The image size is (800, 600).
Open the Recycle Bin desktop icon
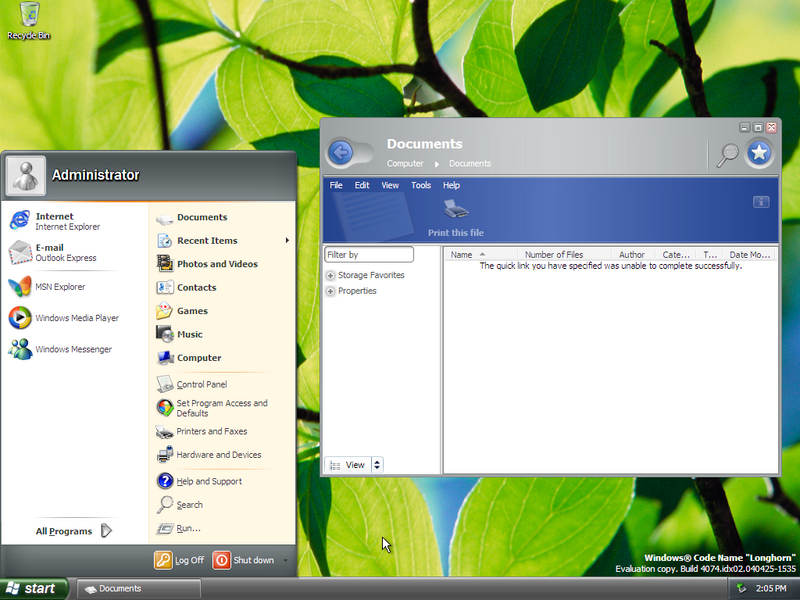point(29,21)
